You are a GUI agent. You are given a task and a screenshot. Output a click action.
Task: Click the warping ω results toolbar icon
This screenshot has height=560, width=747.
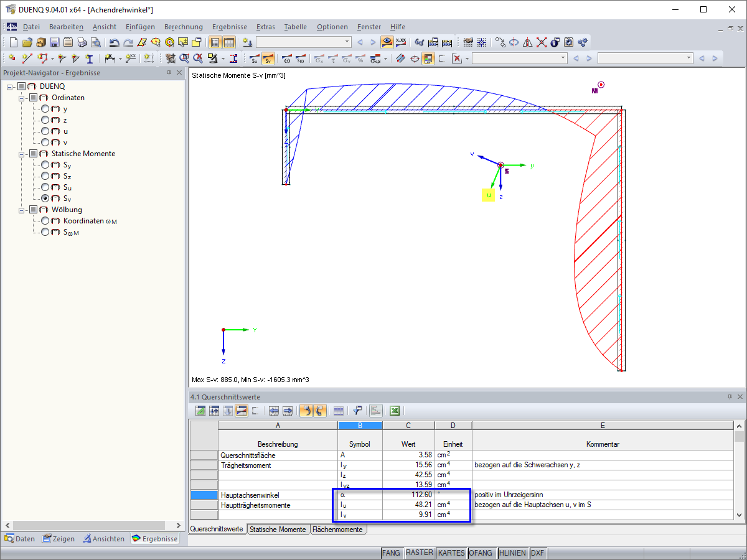click(287, 58)
